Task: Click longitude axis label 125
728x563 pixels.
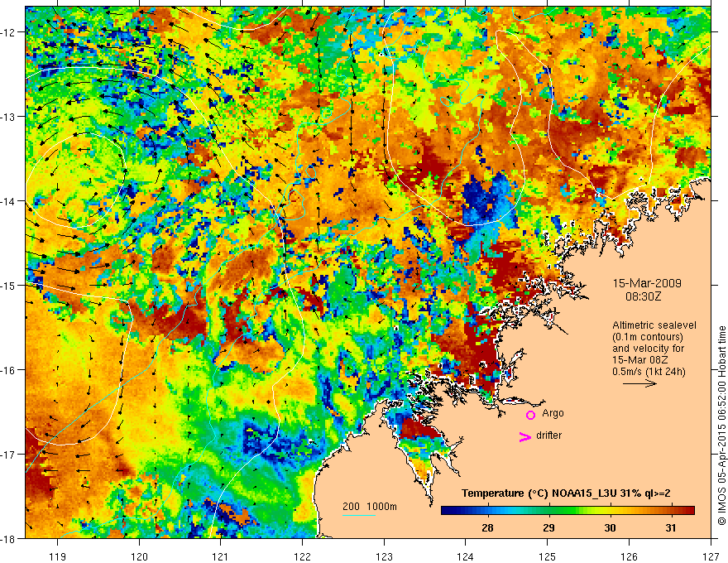Action: point(548,556)
